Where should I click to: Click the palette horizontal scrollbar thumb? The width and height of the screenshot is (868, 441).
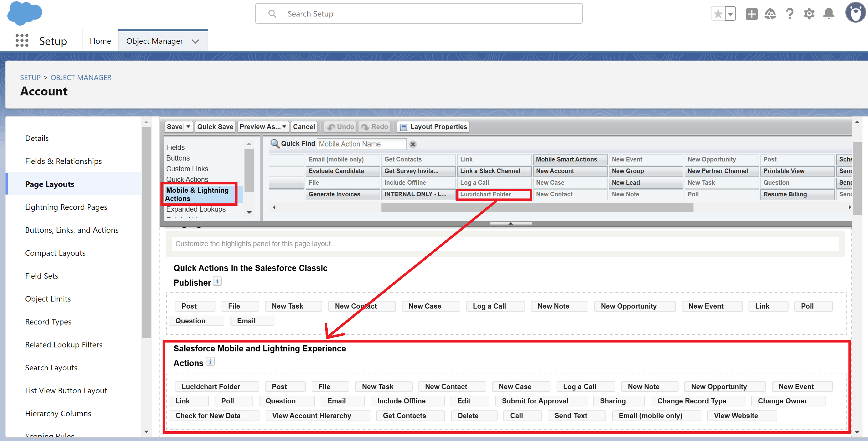[x=537, y=207]
